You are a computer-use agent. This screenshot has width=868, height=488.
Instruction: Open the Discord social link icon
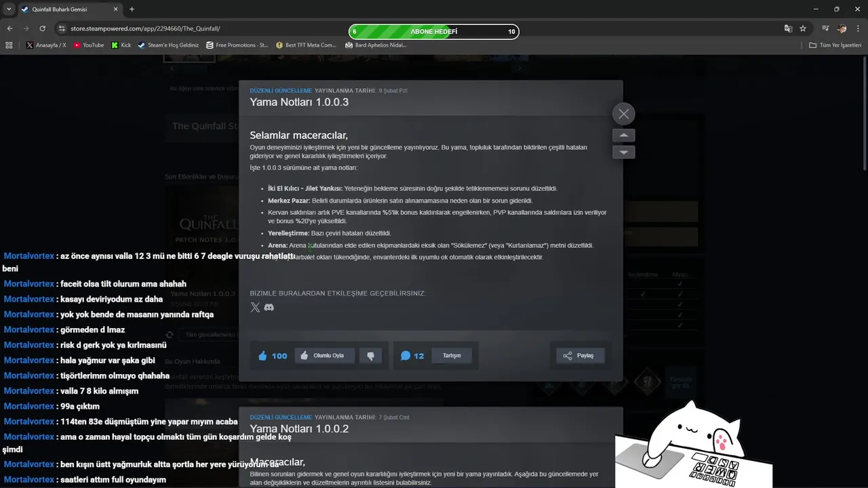click(269, 307)
